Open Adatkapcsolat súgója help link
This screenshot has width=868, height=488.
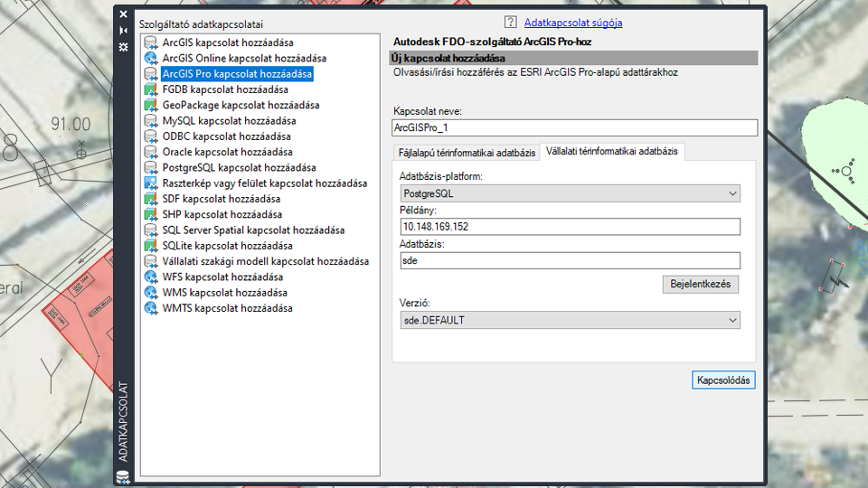coord(573,23)
